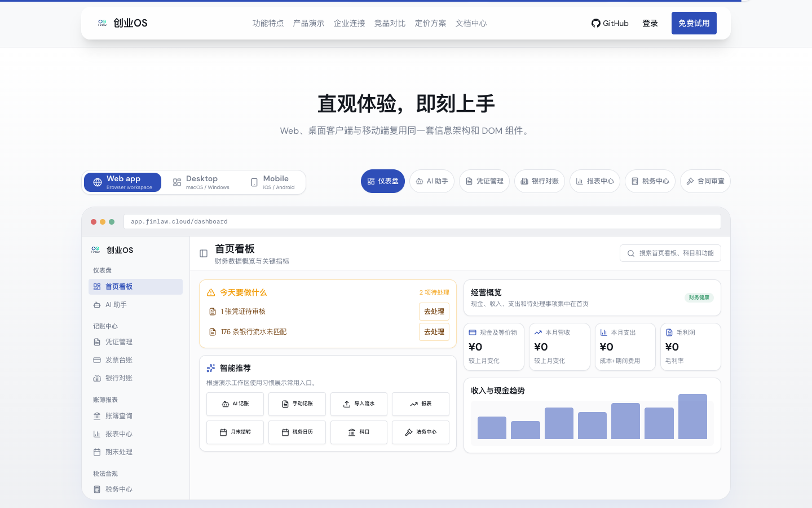The image size is (812, 508).
Task: Click the tallest bar in 收入与现金趋势 chart
Action: (692, 417)
